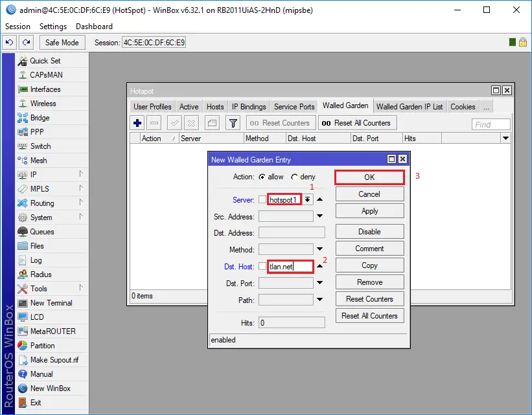Click the Disable button

click(369, 232)
